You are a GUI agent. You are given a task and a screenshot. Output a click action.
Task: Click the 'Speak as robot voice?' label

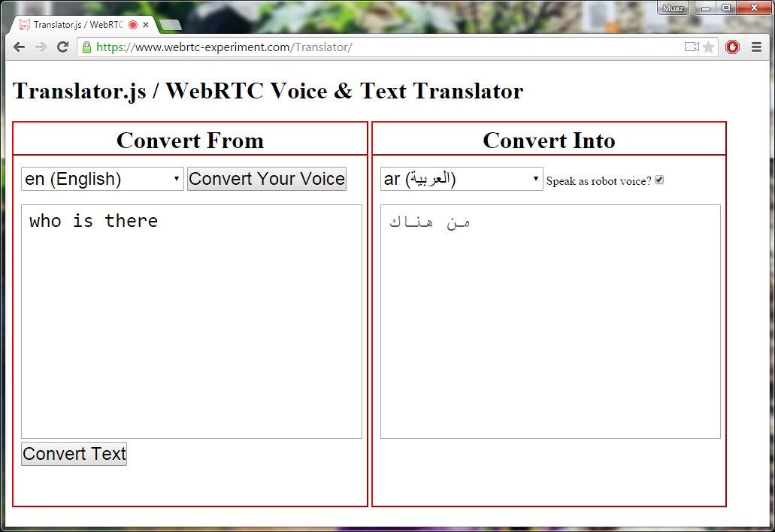598,181
